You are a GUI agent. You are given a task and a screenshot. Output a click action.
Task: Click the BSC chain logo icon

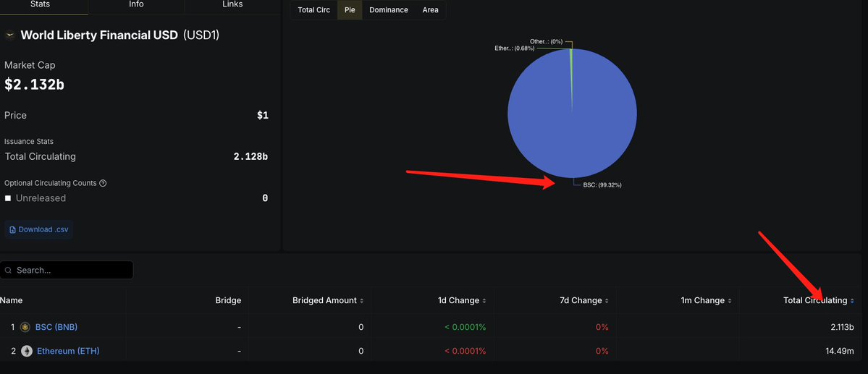(25, 327)
